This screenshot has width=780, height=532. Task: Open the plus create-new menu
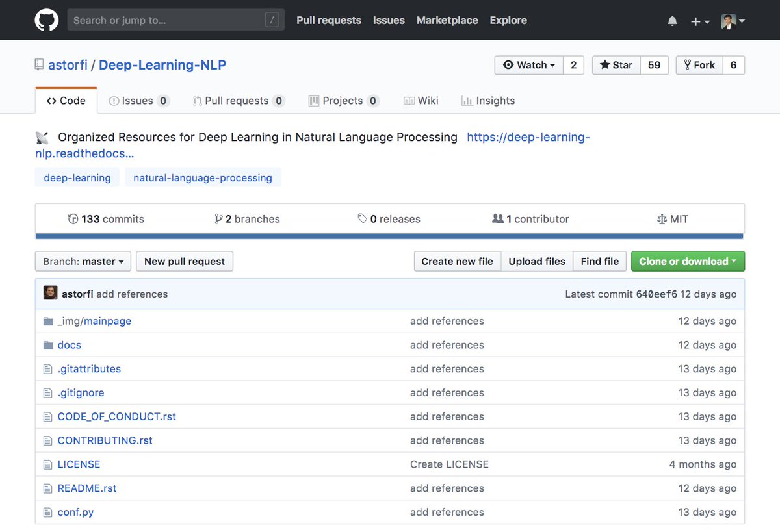[x=700, y=21]
